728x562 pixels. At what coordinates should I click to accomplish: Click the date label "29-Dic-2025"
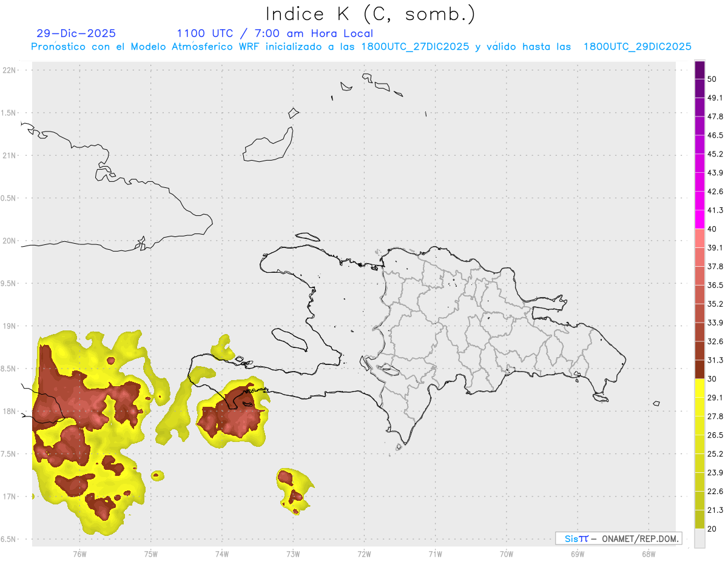click(x=76, y=33)
